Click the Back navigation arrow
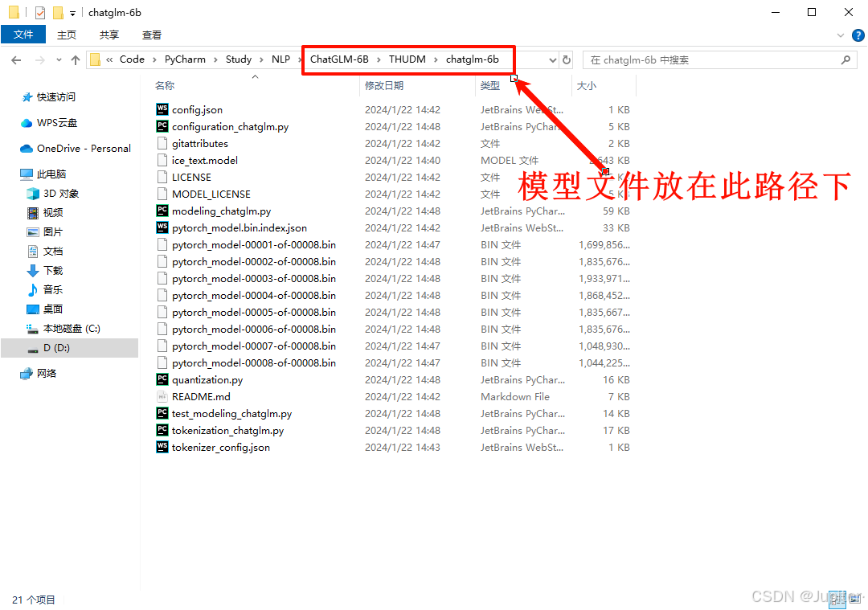 [x=16, y=59]
